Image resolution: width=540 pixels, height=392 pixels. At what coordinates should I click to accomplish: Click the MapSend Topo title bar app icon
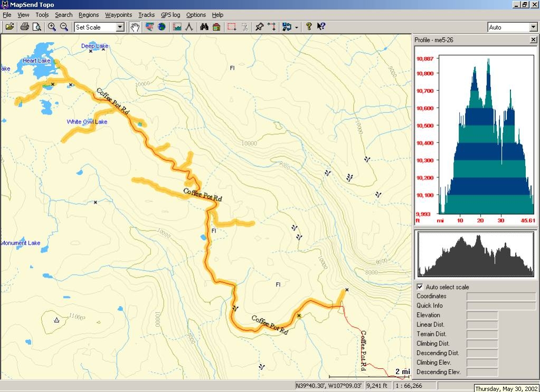pos(5,4)
